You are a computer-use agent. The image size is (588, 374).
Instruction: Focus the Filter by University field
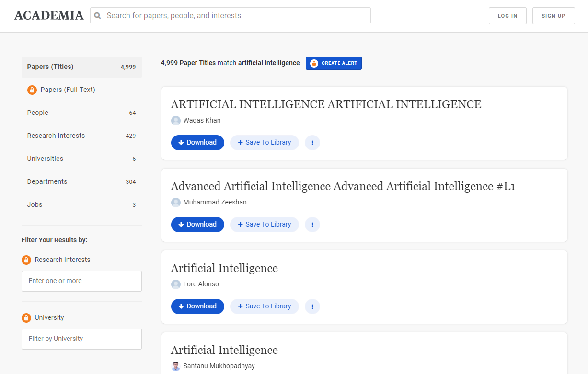[81, 339]
